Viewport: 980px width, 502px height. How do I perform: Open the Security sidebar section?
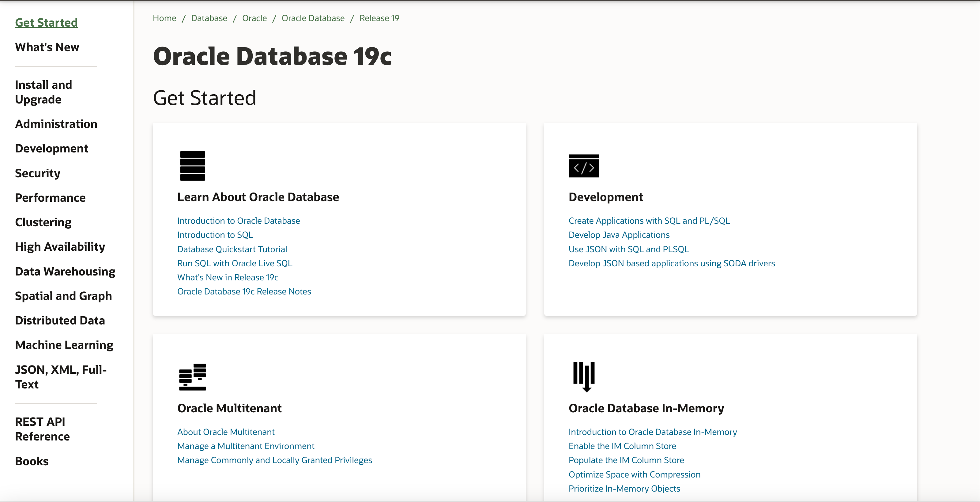point(37,173)
